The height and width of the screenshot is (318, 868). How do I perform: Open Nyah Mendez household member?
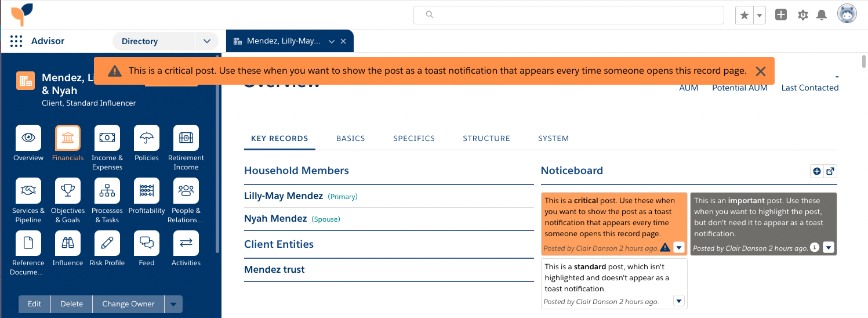click(x=275, y=219)
